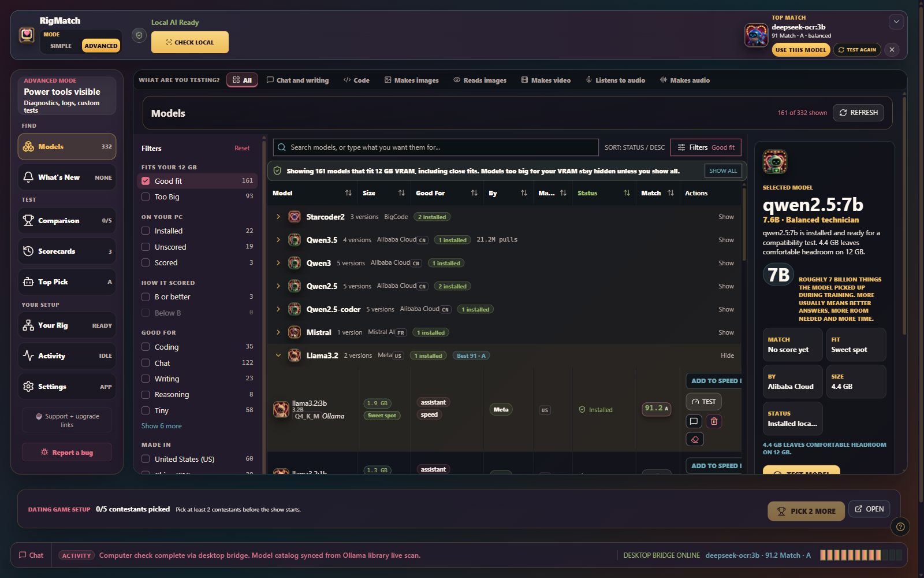Sort table by Model column arrows
Screen dimensions: 924x578
(x=348, y=193)
